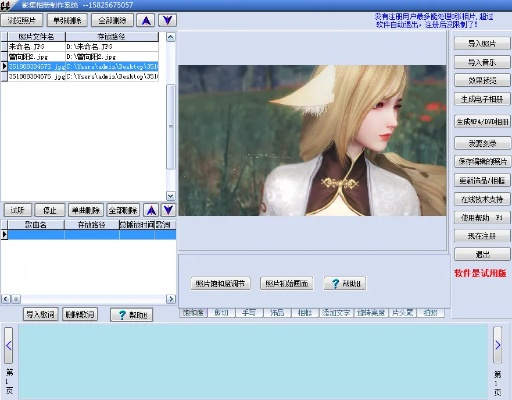Select the unhighlighted 351...jpg row below
The height and width of the screenshot is (400, 512).
[x=80, y=76]
